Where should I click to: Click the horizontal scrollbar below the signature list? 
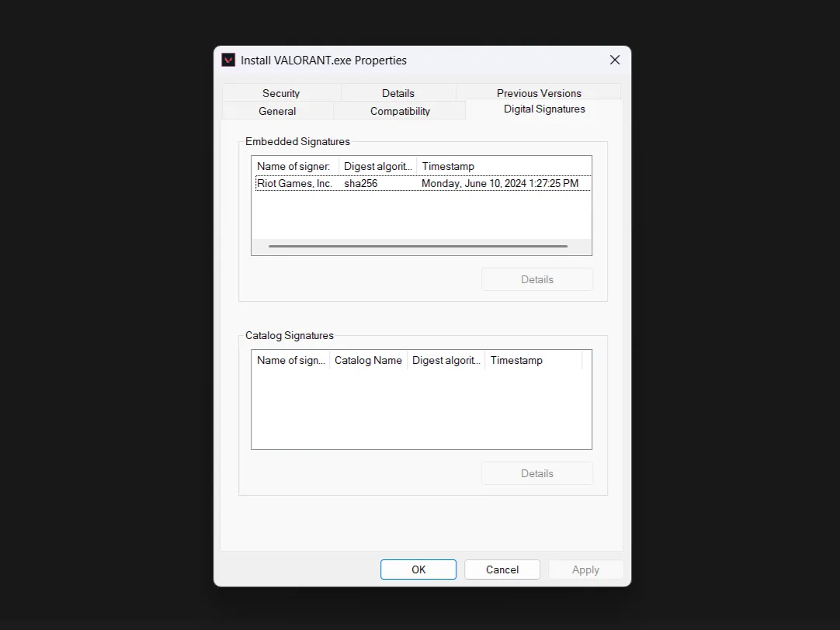click(x=418, y=246)
